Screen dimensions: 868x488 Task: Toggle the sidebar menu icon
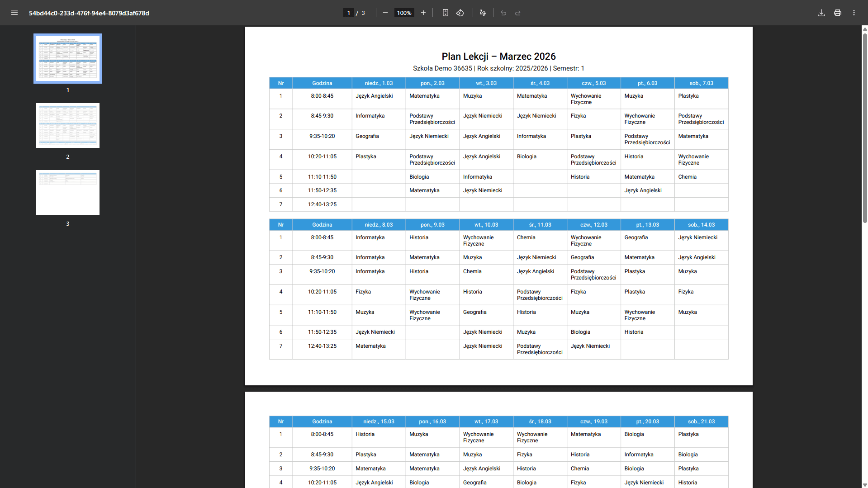click(14, 13)
